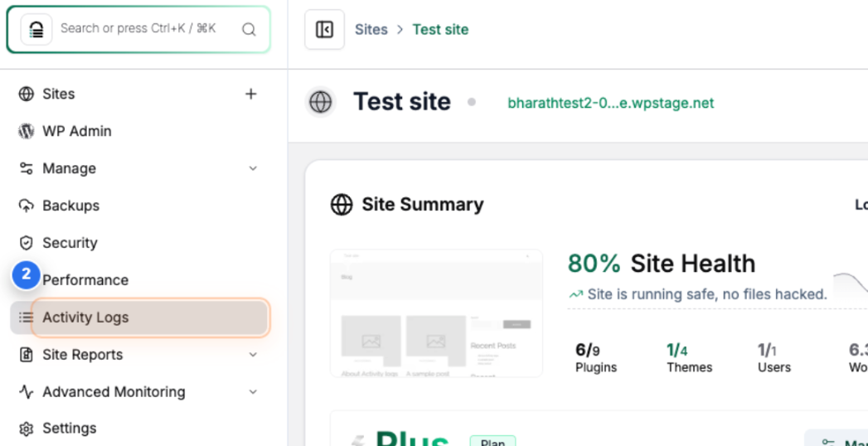Click the Site Summary globe icon

click(x=342, y=205)
